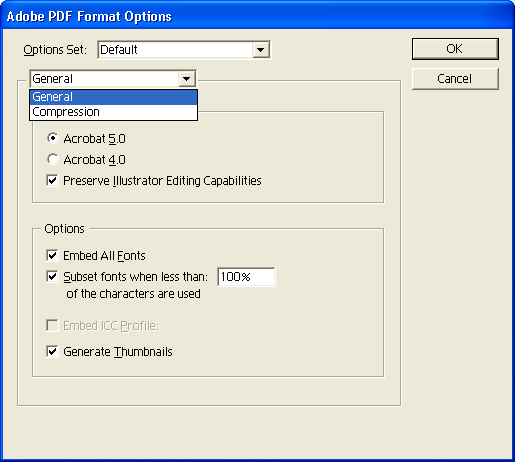Choose the highlighted General list entry
The image size is (515, 462).
[114, 97]
